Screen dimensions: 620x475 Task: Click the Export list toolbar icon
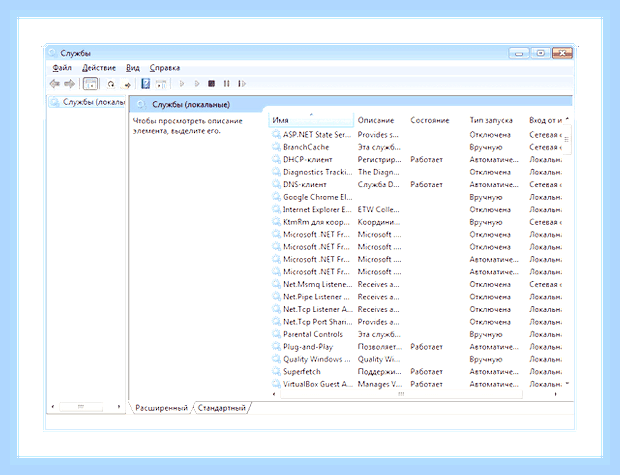pyautogui.click(x=127, y=84)
